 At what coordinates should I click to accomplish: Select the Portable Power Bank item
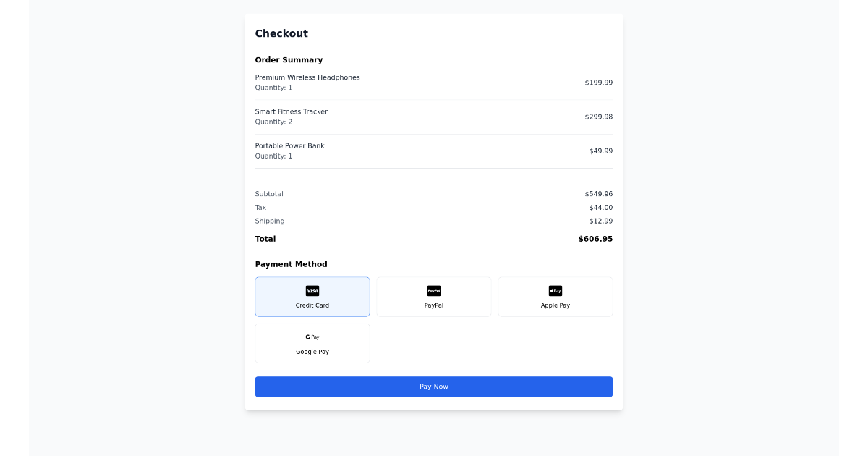[x=289, y=145]
